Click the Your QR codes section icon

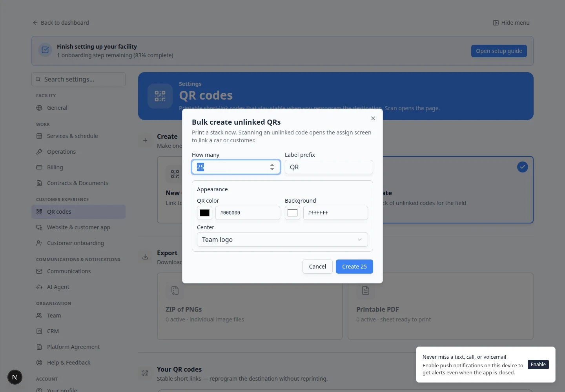145,373
